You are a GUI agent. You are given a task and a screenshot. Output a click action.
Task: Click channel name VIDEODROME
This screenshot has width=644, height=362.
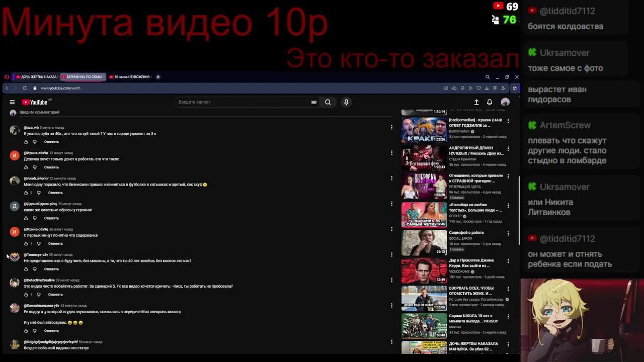pyautogui.click(x=460, y=271)
